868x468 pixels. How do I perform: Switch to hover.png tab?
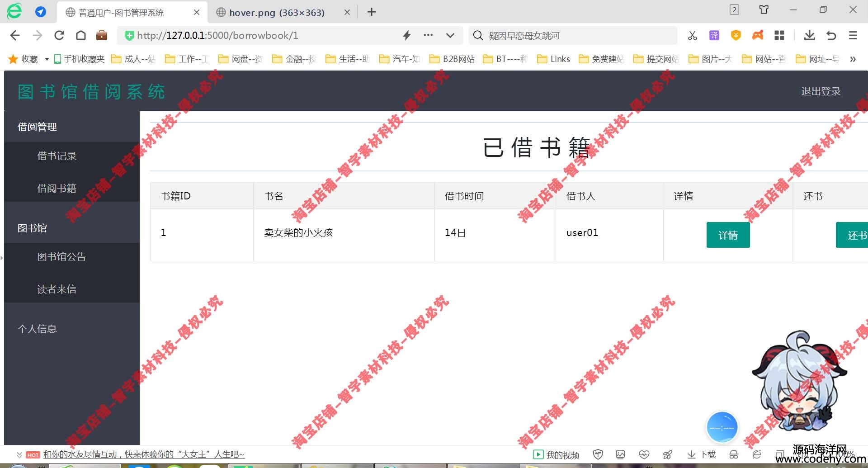[277, 13]
